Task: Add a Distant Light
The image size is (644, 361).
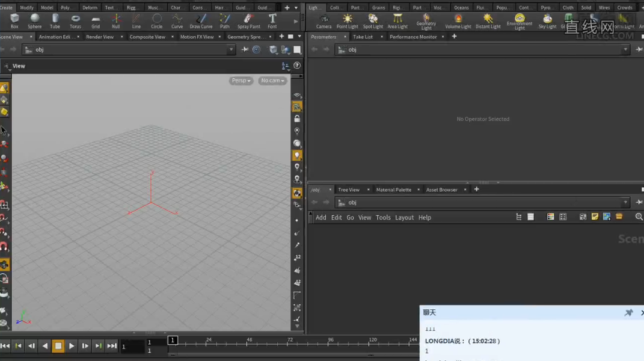Action: click(x=488, y=21)
